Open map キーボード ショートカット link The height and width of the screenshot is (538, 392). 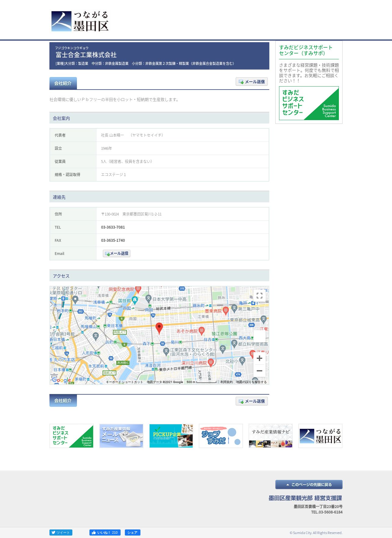click(124, 382)
